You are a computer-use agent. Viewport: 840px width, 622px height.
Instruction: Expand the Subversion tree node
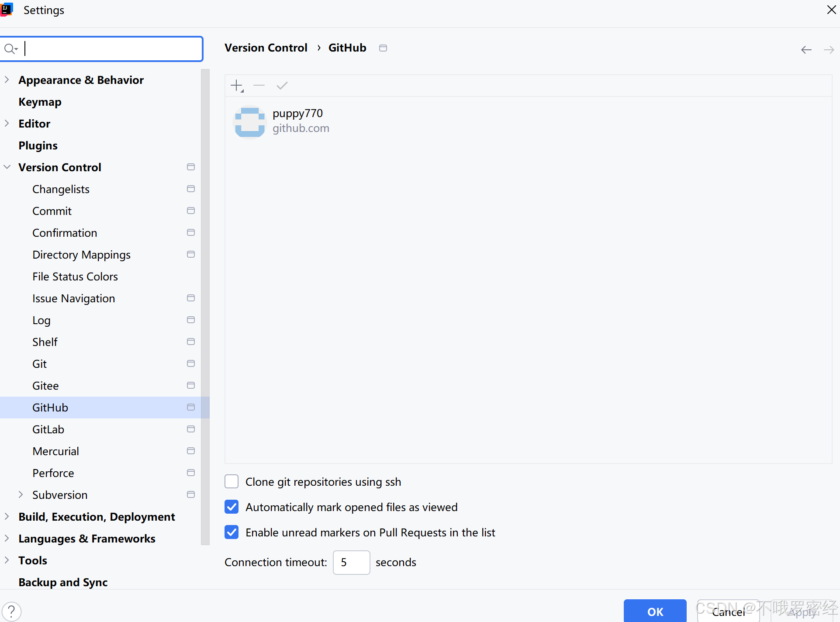coord(21,494)
